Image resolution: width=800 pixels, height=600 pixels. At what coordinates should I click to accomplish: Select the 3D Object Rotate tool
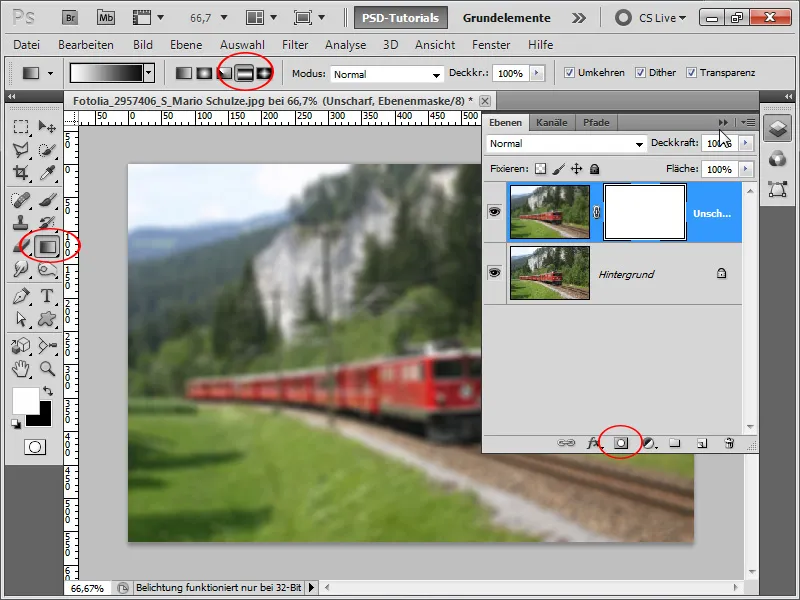[x=21, y=346]
